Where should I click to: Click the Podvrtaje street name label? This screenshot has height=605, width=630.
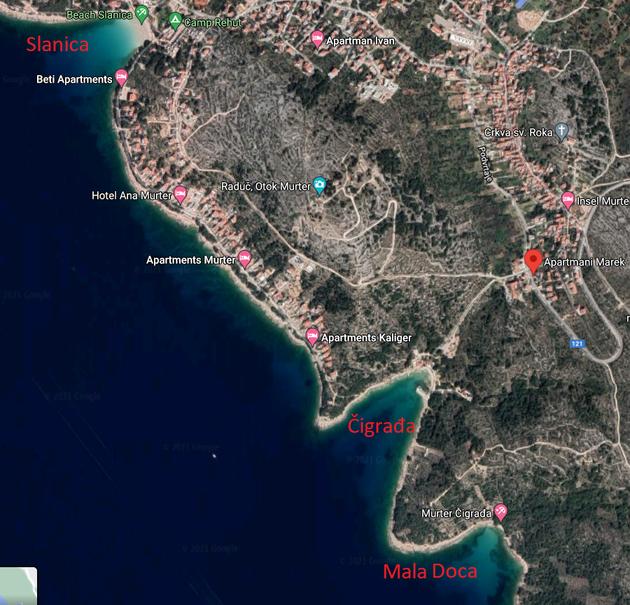(x=485, y=164)
